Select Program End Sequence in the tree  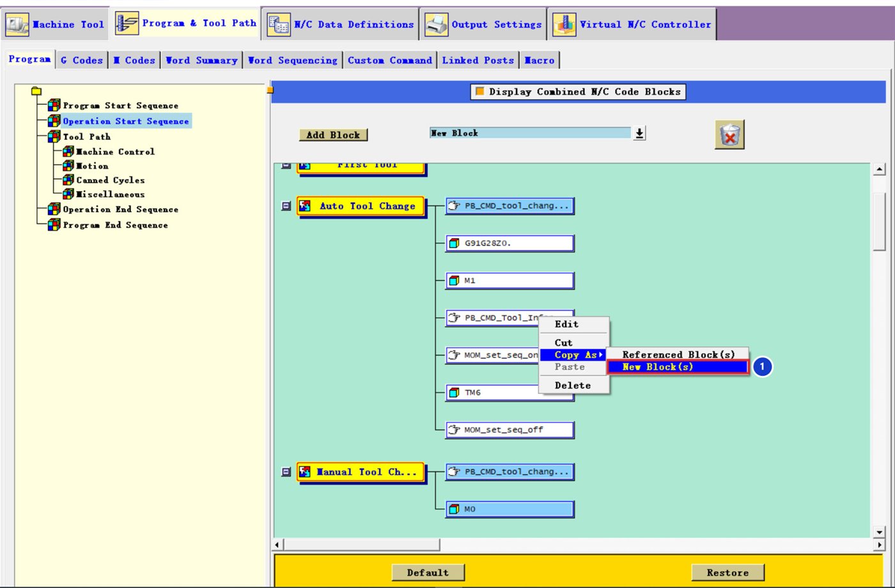pos(115,225)
